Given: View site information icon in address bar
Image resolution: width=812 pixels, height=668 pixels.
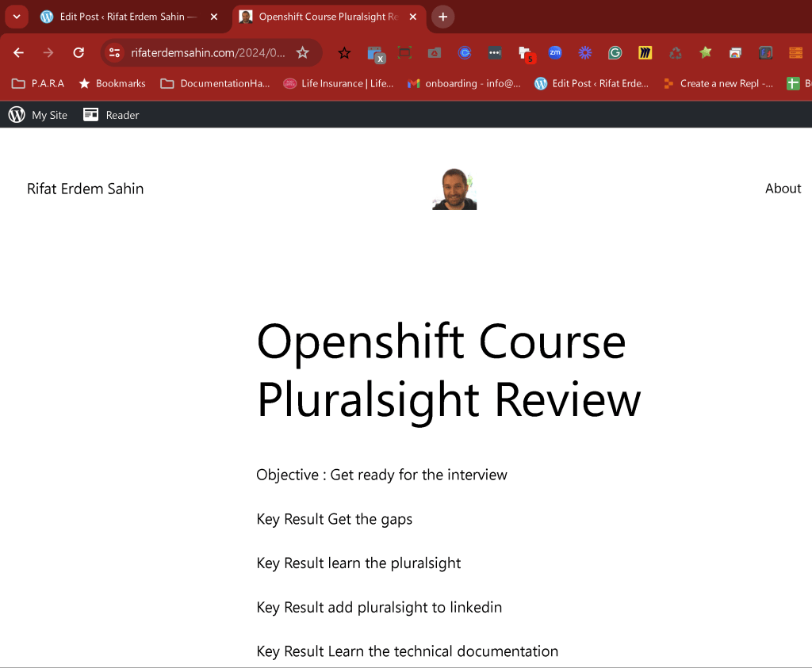Looking at the screenshot, I should pyautogui.click(x=114, y=53).
